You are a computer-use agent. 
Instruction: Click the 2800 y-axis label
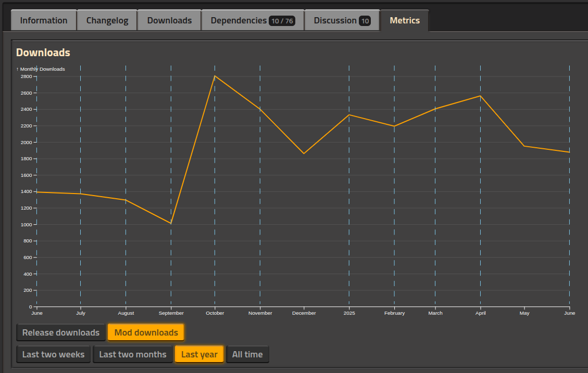tap(26, 76)
